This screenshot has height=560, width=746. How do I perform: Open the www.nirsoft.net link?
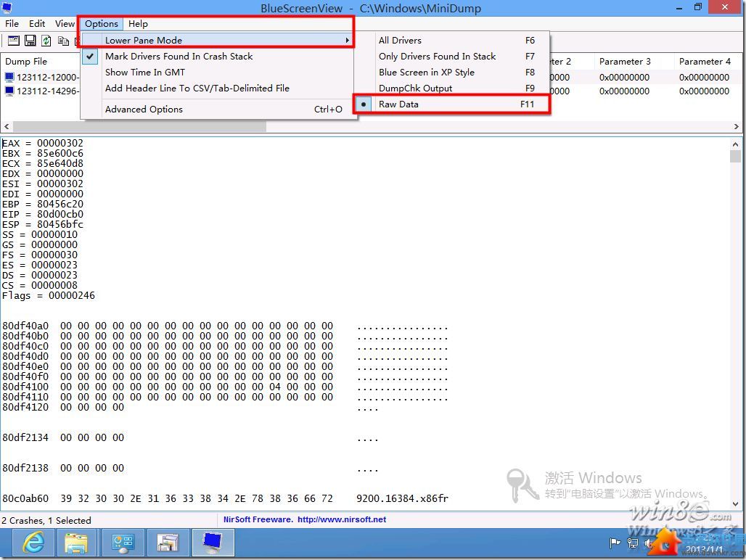click(342, 519)
